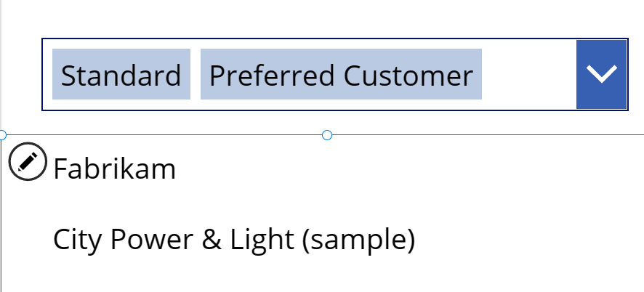
Task: Select the Standard chip in combo box
Action: [x=121, y=74]
